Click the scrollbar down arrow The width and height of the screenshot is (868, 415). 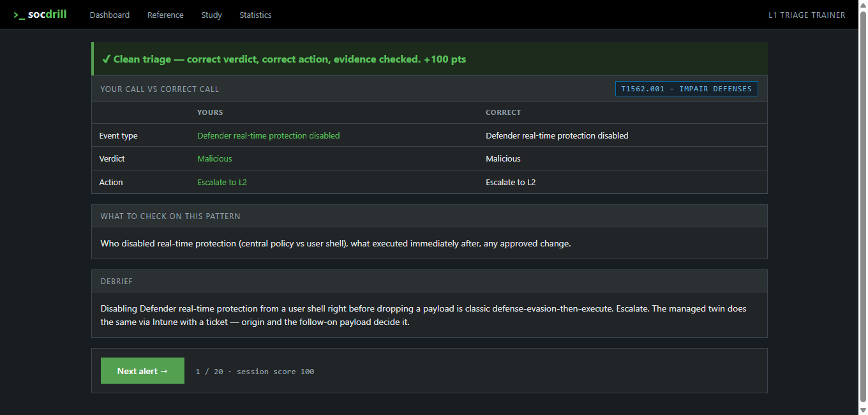[x=863, y=410]
